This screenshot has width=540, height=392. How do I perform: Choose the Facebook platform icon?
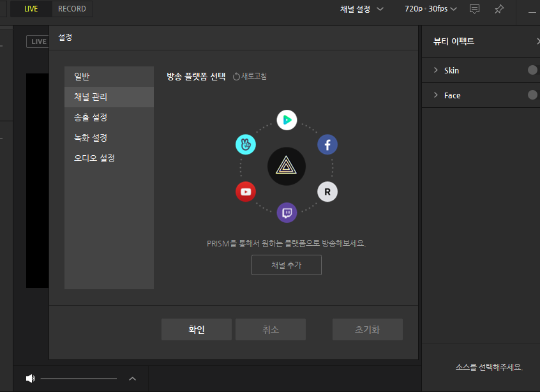click(327, 144)
